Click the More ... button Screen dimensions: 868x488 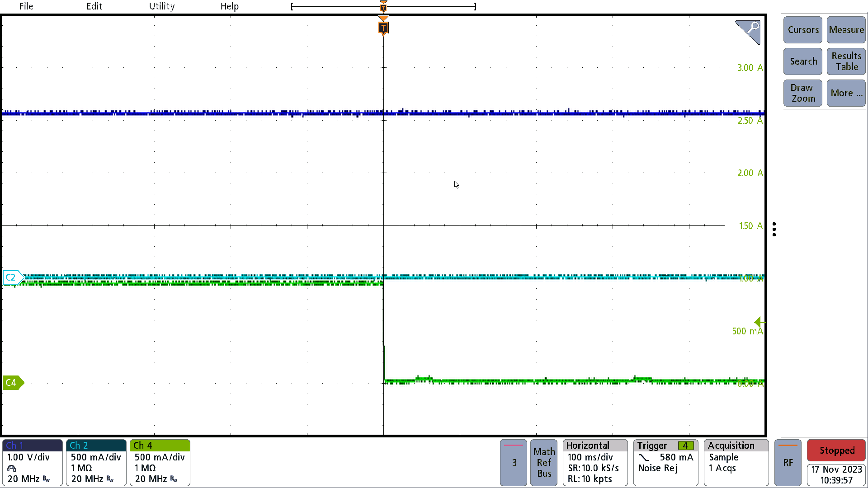coord(846,93)
